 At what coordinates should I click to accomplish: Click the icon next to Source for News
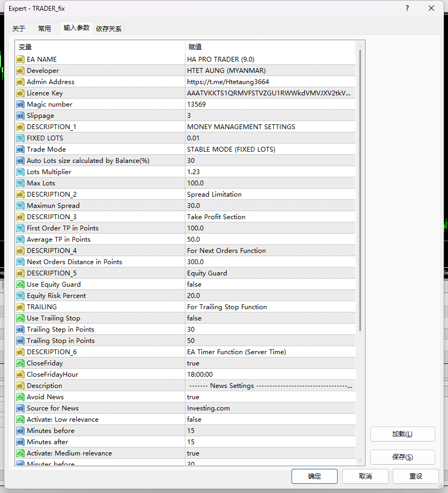pyautogui.click(x=20, y=408)
